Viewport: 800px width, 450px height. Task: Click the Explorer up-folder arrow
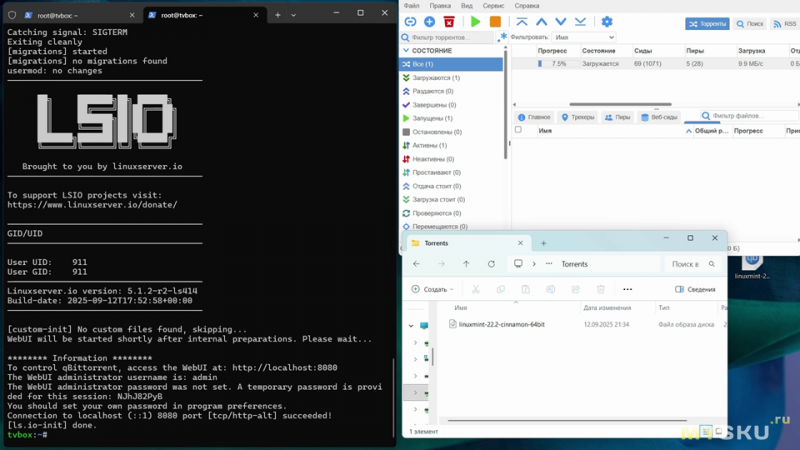[466, 264]
